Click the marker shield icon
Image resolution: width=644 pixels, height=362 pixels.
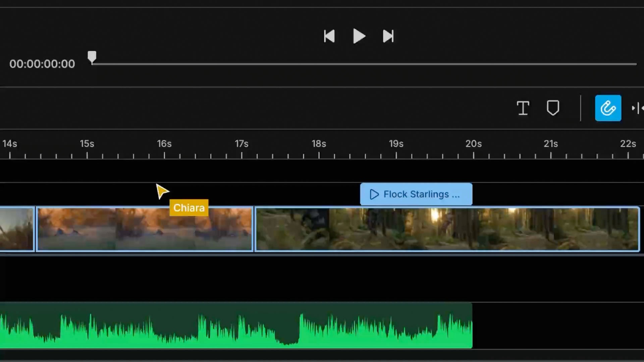click(x=553, y=108)
